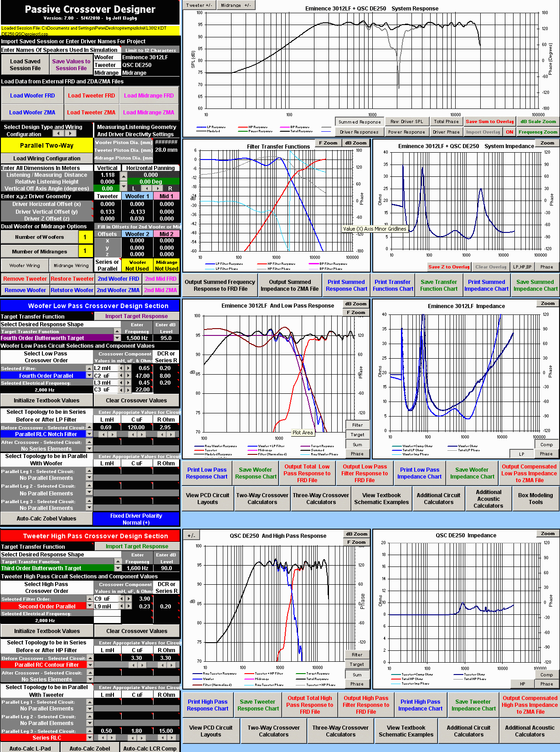Decrease the notch filter R Ohm value
The height and width of the screenshot is (752, 560).
pyautogui.click(x=162, y=434)
